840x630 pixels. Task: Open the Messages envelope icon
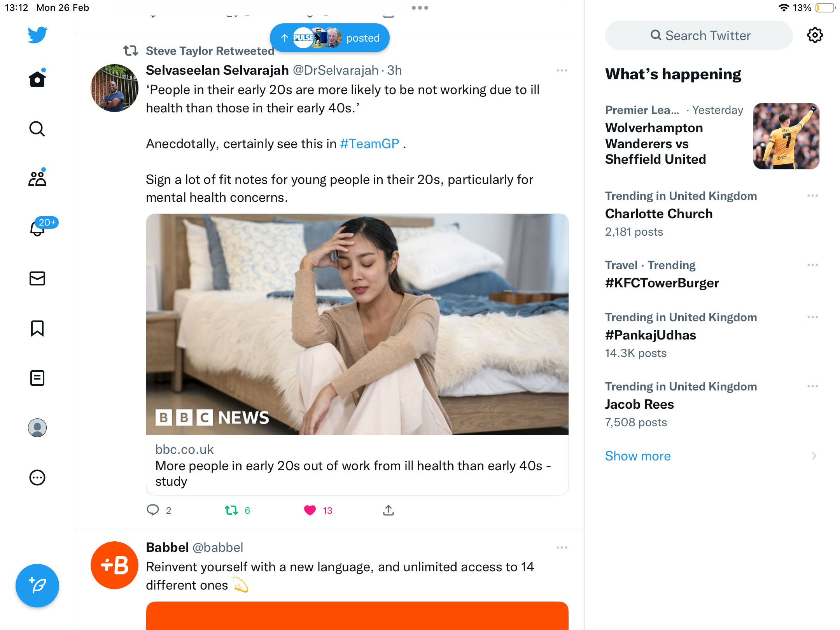tap(37, 278)
